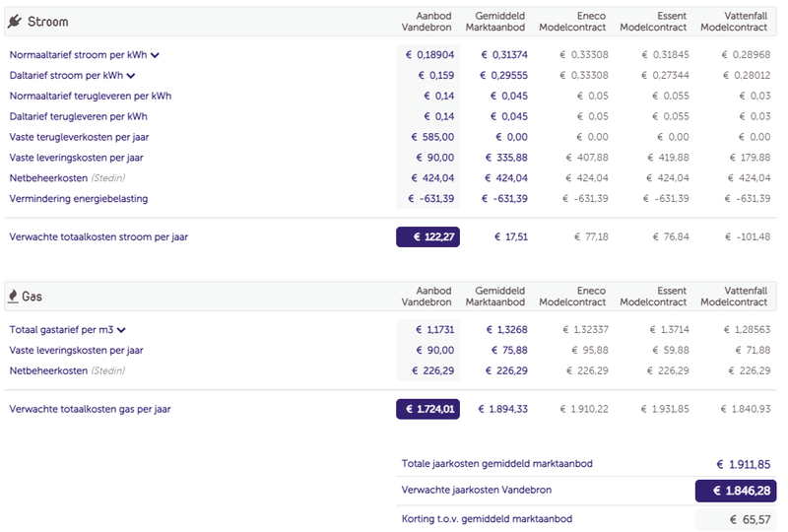
Task: Click Totale jaarkosten gemiddeld marktaanbod label
Action: click(496, 464)
